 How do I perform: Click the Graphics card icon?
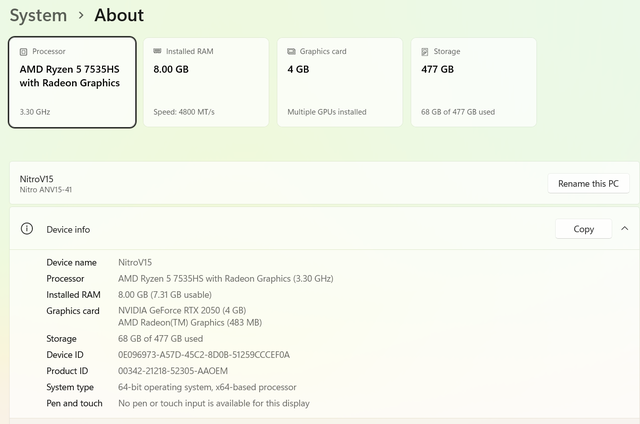pos(291,51)
